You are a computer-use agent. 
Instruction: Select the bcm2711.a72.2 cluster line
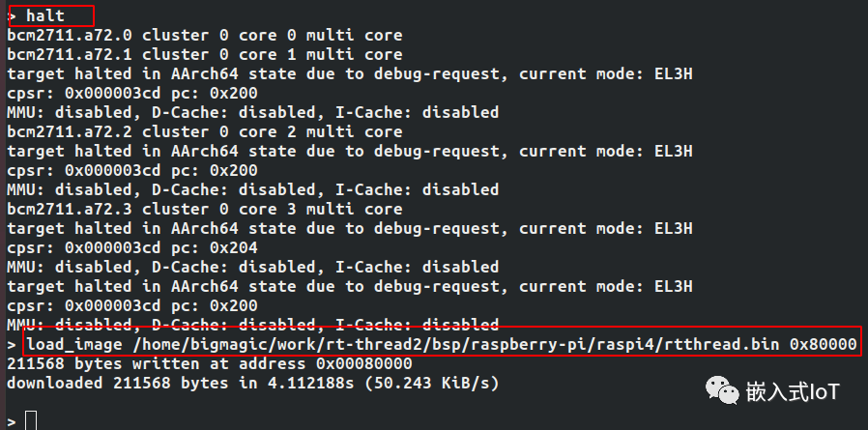[x=205, y=131]
